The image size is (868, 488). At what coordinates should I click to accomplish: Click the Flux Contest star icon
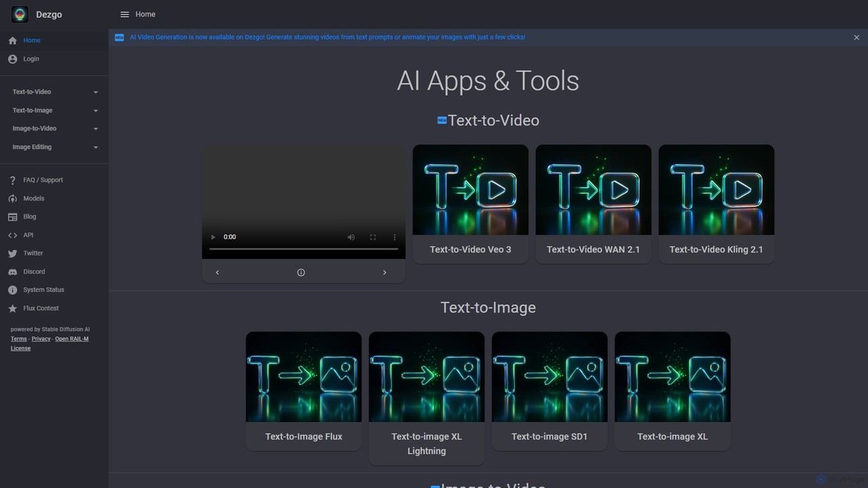[12, 308]
